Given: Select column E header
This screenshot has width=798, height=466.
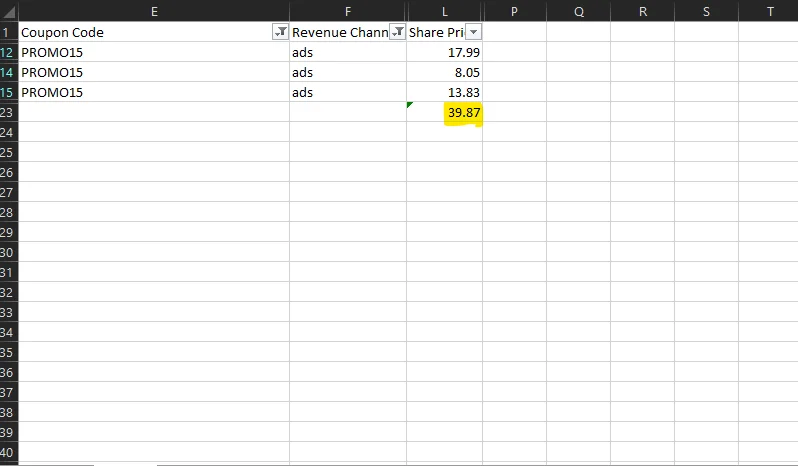Looking at the screenshot, I should (x=154, y=11).
